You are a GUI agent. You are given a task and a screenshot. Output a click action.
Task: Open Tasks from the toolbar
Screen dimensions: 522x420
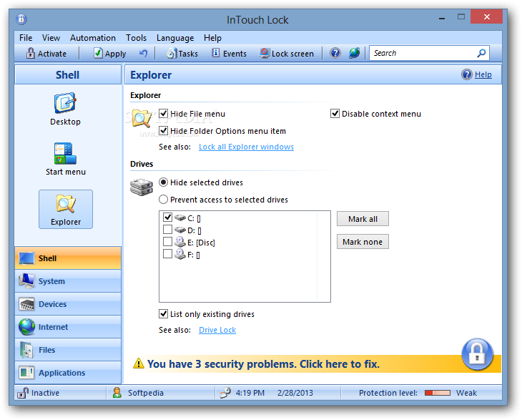point(182,53)
